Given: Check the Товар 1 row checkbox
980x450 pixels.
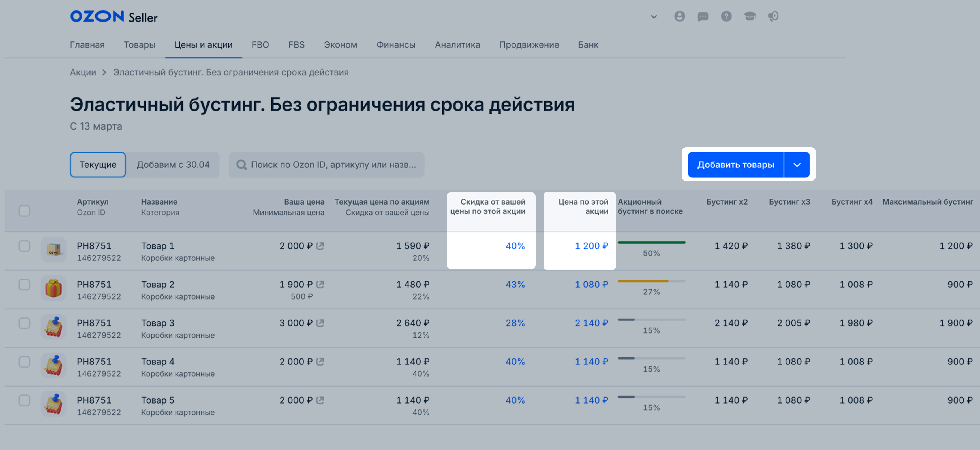Looking at the screenshot, I should (x=24, y=246).
